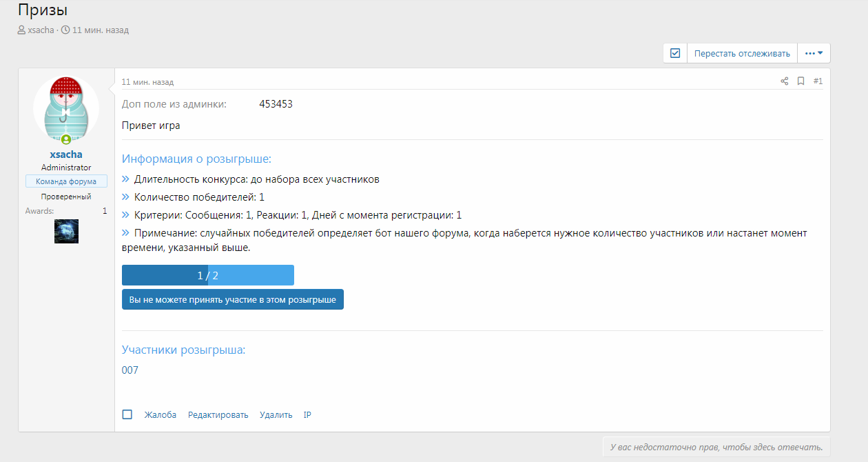The height and width of the screenshot is (462, 868).
Task: Click the share icon on the post
Action: pos(784,81)
